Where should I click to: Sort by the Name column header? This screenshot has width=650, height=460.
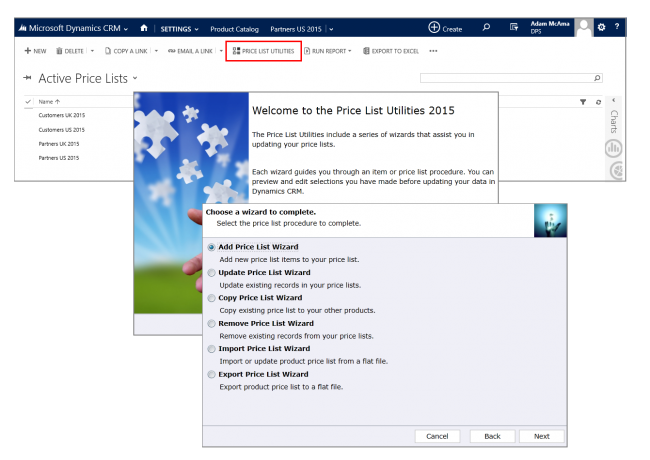coord(49,102)
